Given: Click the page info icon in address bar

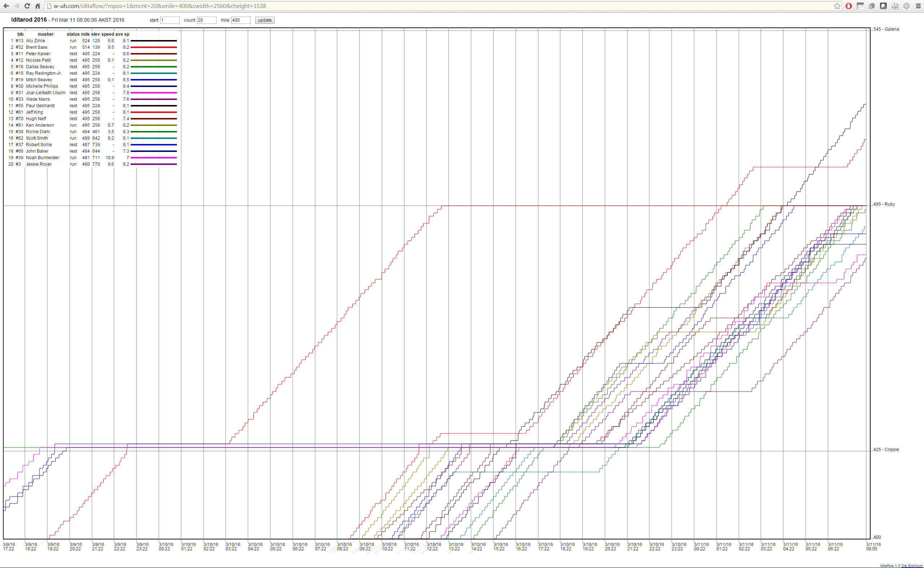Looking at the screenshot, I should click(49, 6).
